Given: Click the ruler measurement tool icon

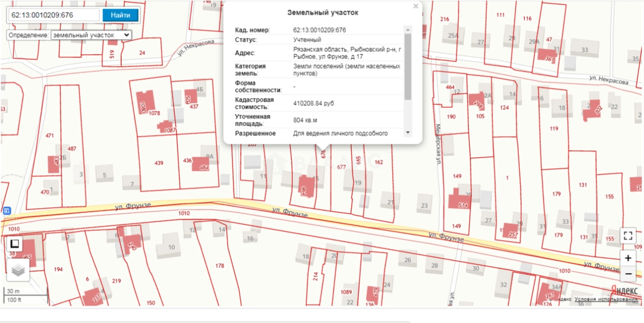Looking at the screenshot, I should point(15,244).
